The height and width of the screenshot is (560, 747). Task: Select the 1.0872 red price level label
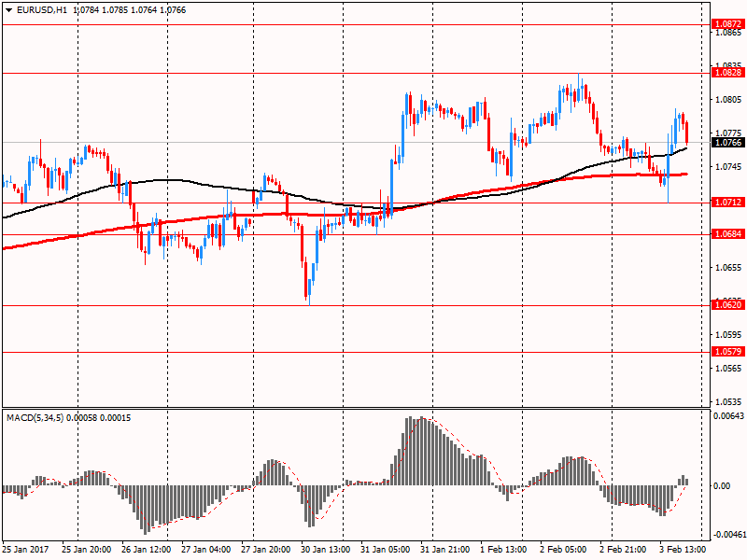728,24
